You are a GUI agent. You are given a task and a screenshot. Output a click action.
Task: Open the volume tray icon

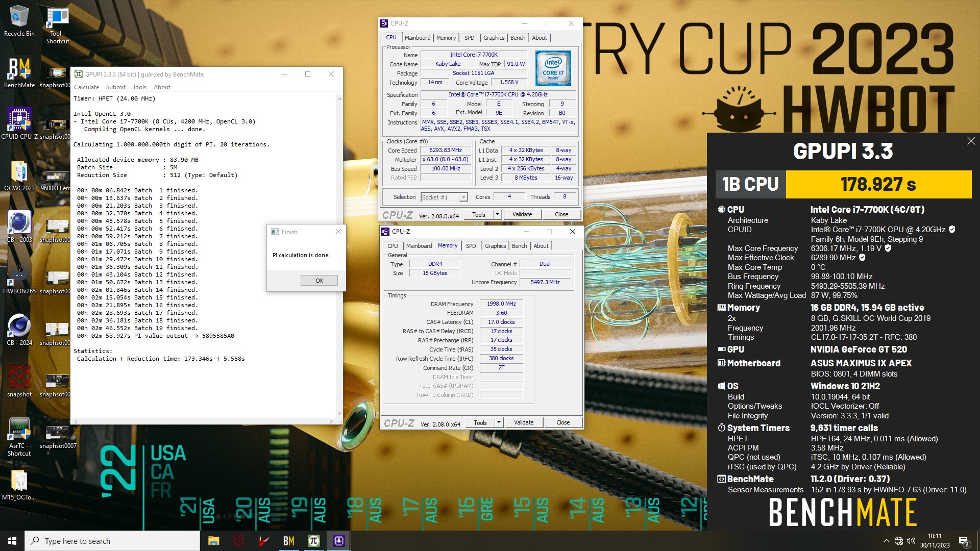point(911,541)
